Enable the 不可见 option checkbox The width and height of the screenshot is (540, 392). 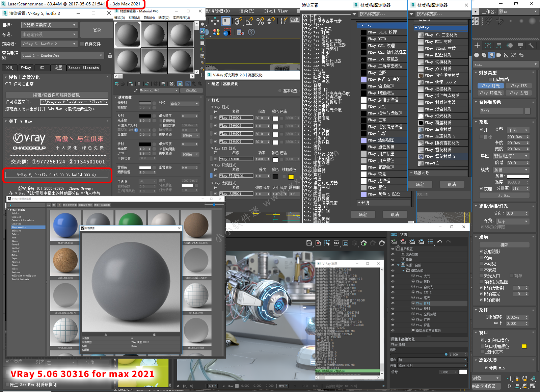(x=481, y=264)
